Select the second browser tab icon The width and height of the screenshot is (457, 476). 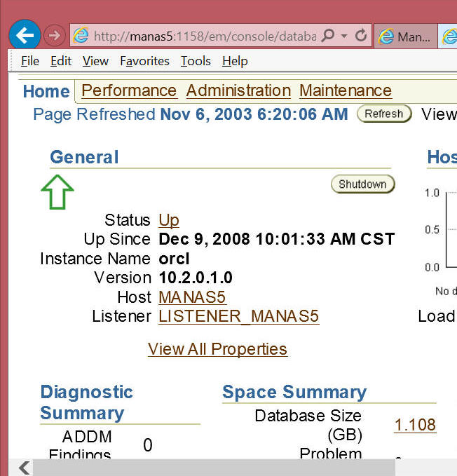point(449,36)
